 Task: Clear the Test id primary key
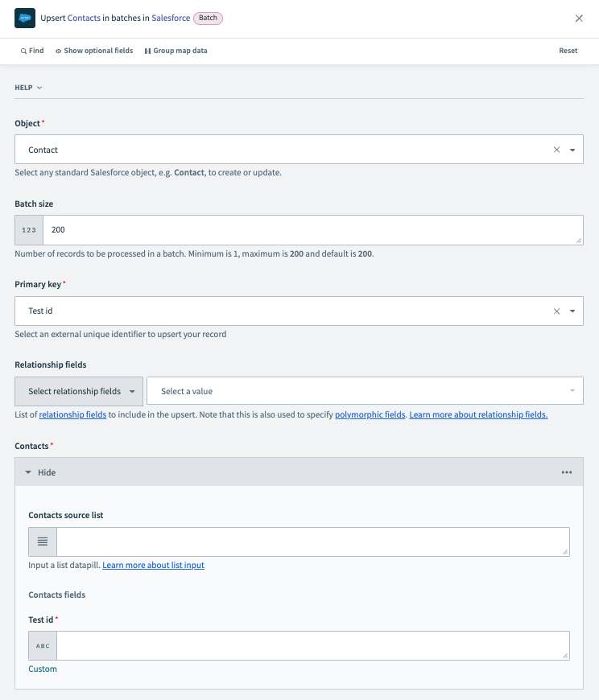556,311
